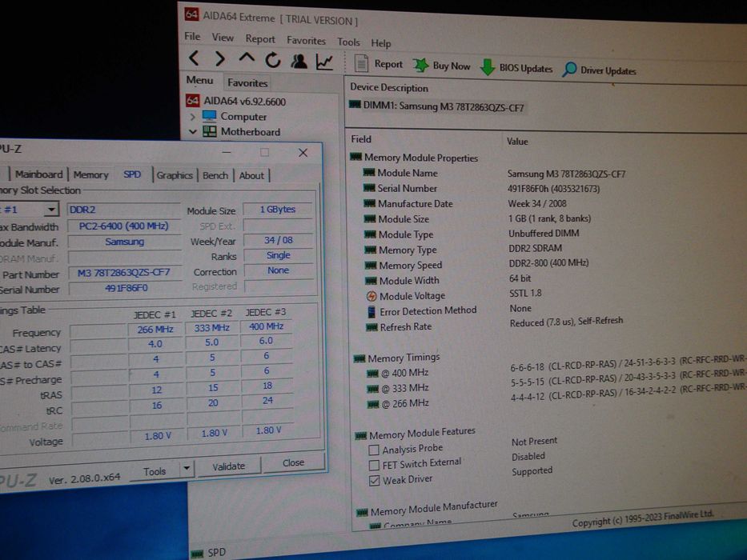Open the user management icon in AIDA64 toolbar
The width and height of the screenshot is (747, 560).
click(299, 61)
